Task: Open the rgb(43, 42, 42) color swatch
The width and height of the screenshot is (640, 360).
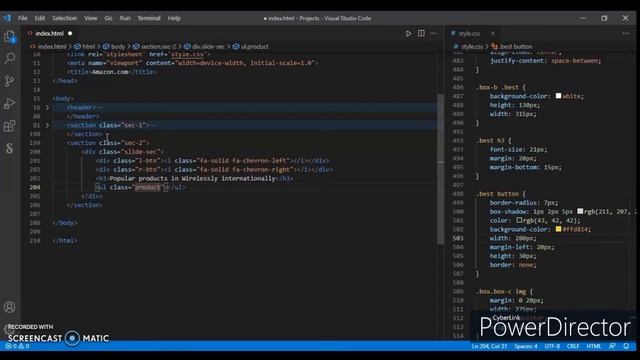Action: pos(519,220)
